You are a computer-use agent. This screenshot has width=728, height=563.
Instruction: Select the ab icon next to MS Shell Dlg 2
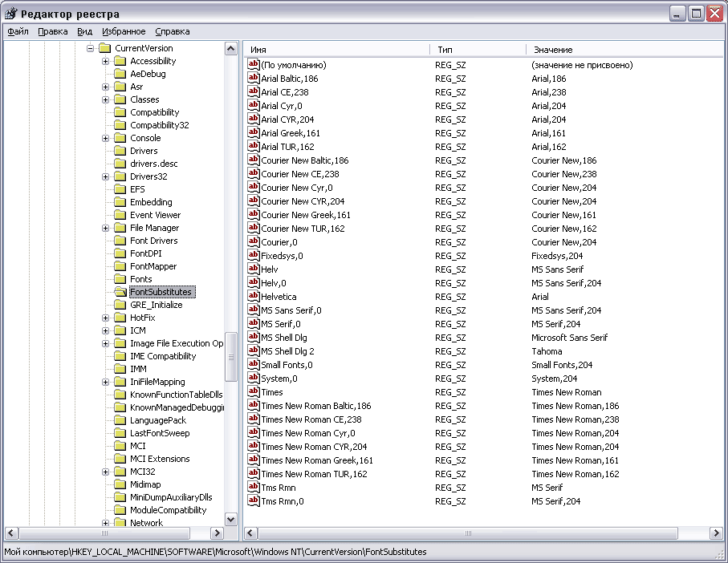253,350
